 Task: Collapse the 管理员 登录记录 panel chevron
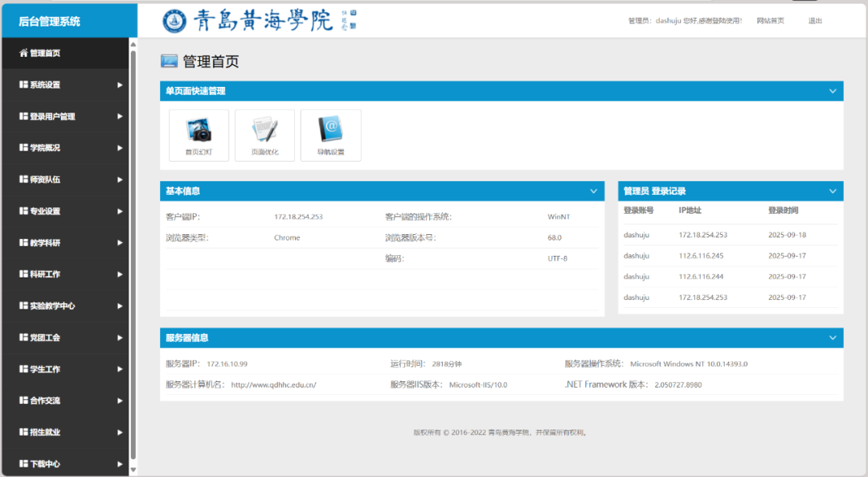(x=833, y=191)
